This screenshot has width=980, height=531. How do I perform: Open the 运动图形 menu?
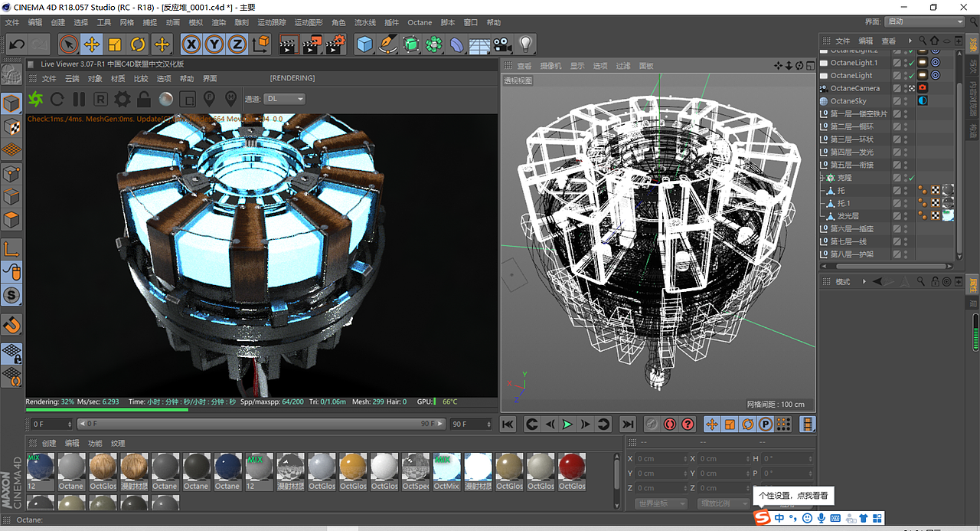309,23
